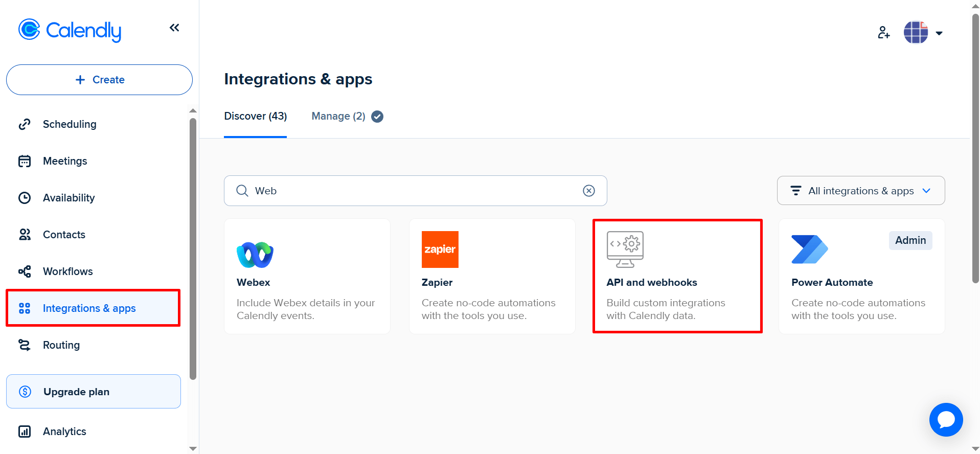This screenshot has height=454, width=980.
Task: Switch to the Manage (2) tab
Action: (338, 116)
